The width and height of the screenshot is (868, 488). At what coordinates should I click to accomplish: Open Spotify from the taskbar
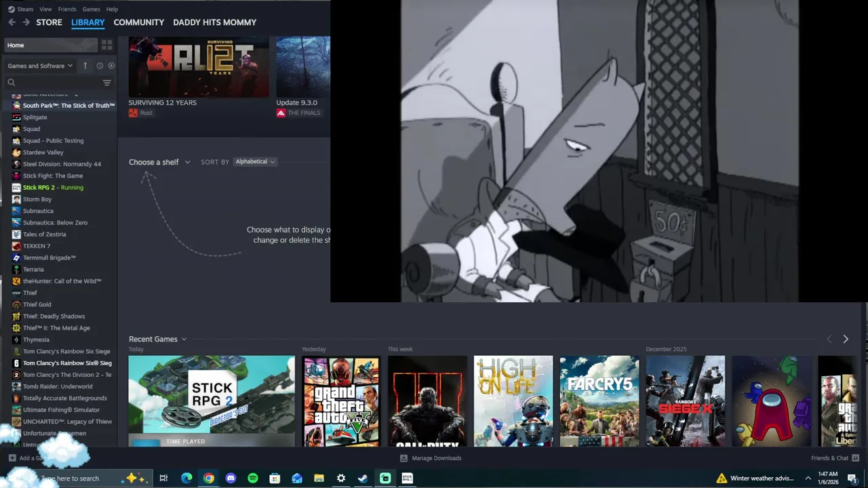253,479
